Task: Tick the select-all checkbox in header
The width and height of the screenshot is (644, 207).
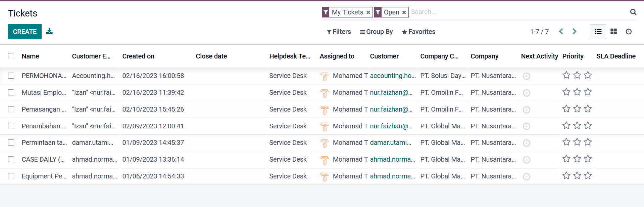Action: 11,56
